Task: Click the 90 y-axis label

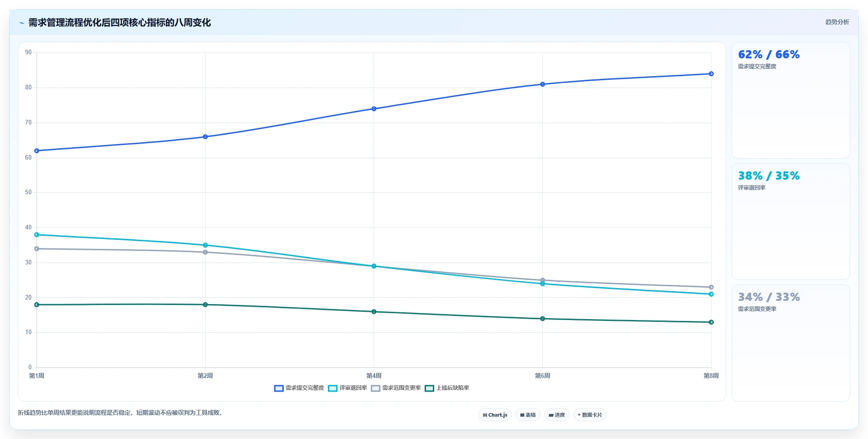Action: (28, 52)
